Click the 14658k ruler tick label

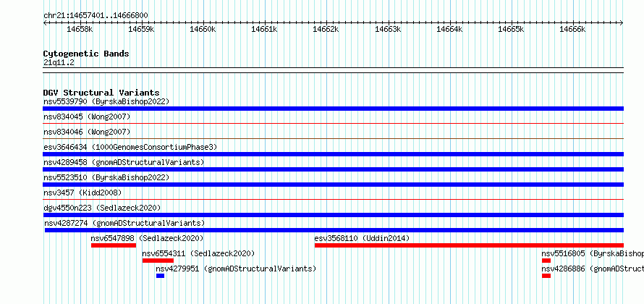click(x=80, y=29)
